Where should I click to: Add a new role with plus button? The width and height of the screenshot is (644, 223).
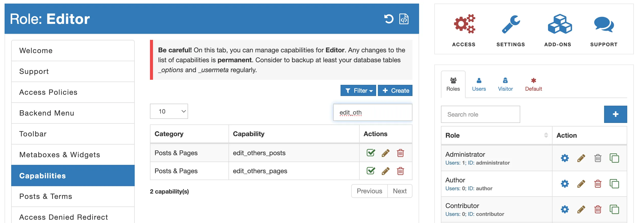pos(616,114)
